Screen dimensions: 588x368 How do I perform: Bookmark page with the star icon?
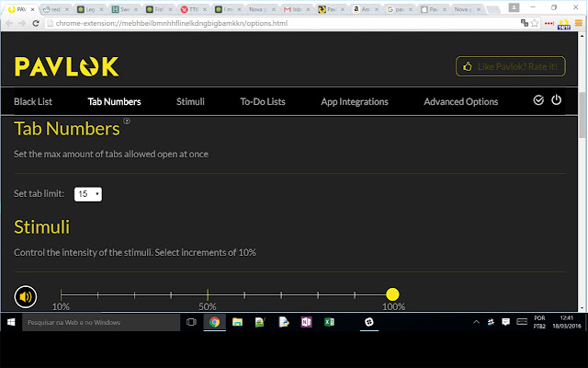click(x=535, y=23)
